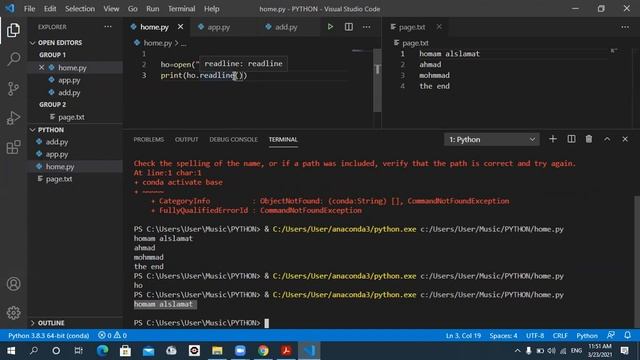Image resolution: width=640 pixels, height=360 pixels.
Task: Split the editor right
Action: click(x=349, y=27)
